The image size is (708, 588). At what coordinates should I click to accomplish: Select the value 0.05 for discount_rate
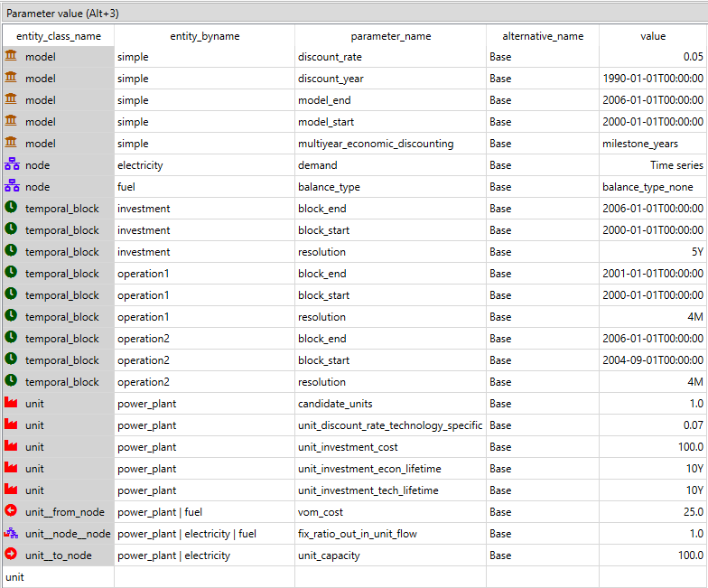point(653,57)
